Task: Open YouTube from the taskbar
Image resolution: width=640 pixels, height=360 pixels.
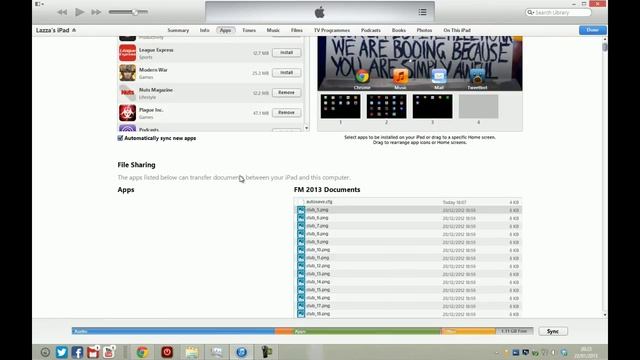Action: pos(109,352)
